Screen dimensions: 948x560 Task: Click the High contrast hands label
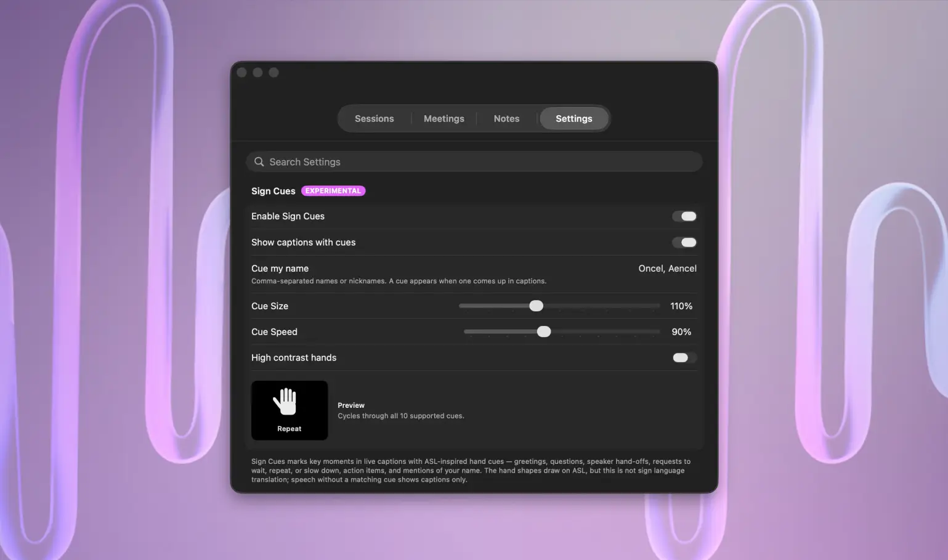294,357
